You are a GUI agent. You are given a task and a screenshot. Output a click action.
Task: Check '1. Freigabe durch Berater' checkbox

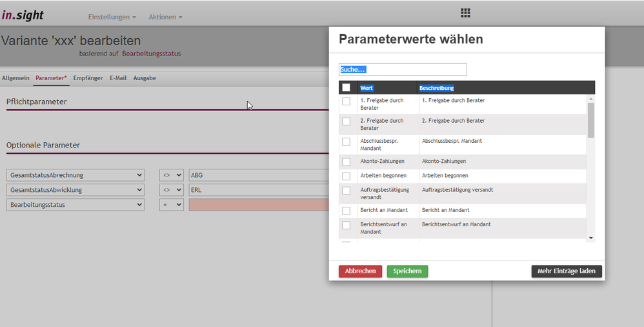tap(347, 101)
